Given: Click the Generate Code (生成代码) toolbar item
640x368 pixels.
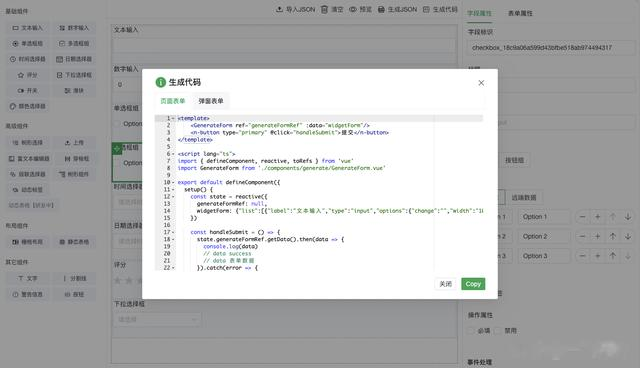Looking at the screenshot, I should pos(440,9).
